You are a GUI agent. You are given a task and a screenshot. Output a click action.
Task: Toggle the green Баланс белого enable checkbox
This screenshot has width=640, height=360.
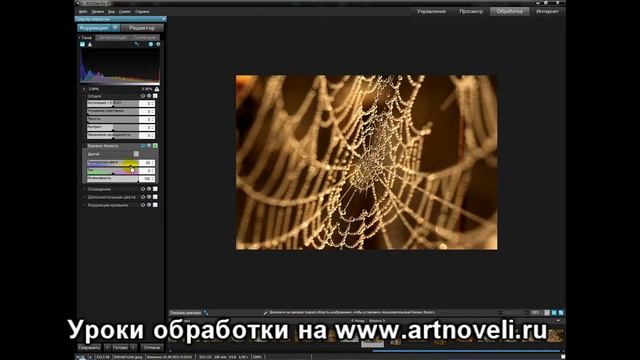[155, 146]
